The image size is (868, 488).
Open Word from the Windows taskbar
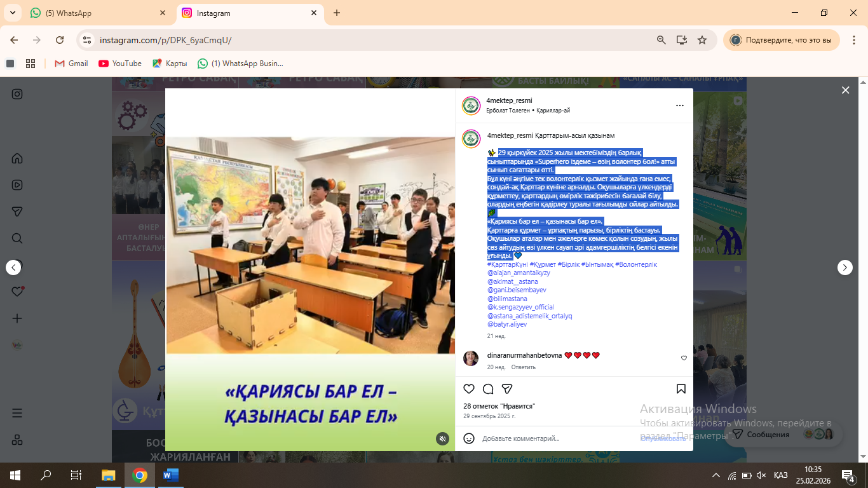pos(171,475)
